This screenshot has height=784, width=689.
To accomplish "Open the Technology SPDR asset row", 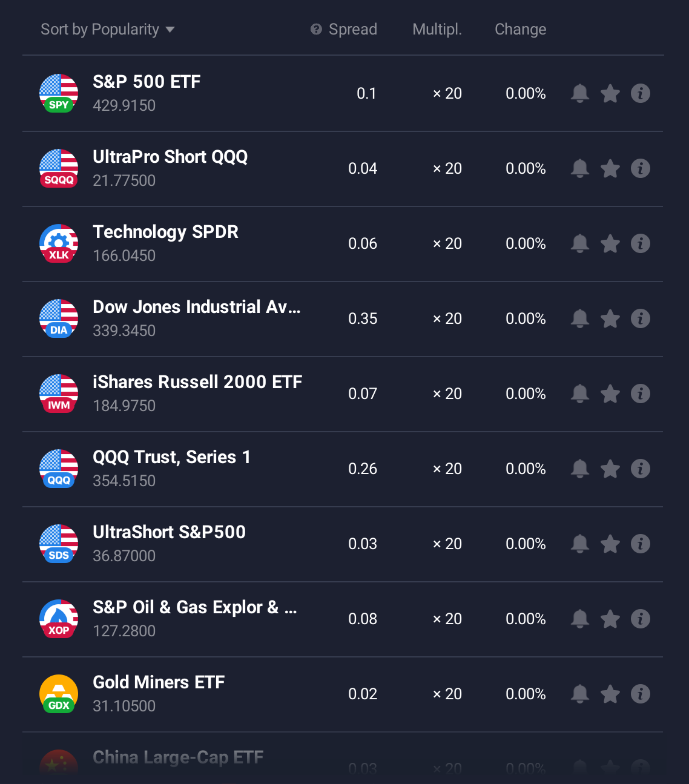I will click(165, 232).
